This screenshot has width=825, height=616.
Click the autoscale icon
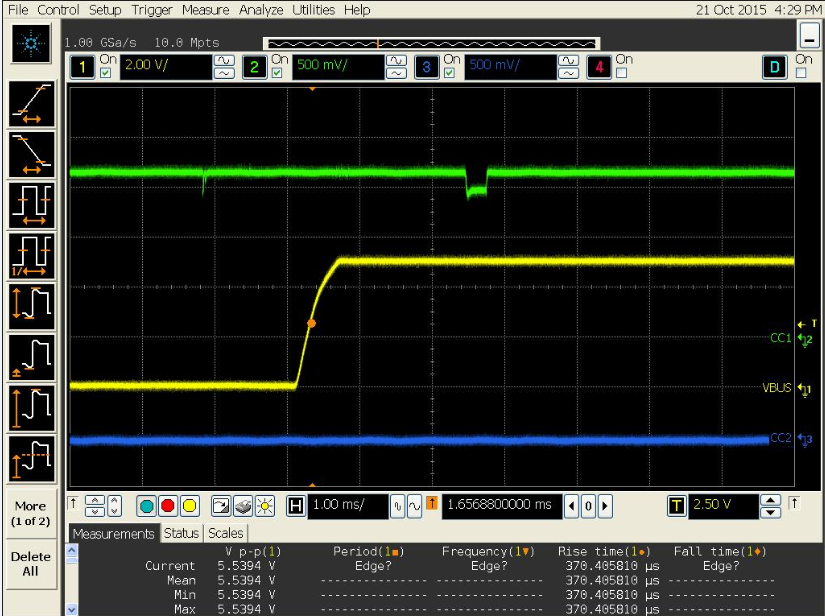click(x=221, y=506)
